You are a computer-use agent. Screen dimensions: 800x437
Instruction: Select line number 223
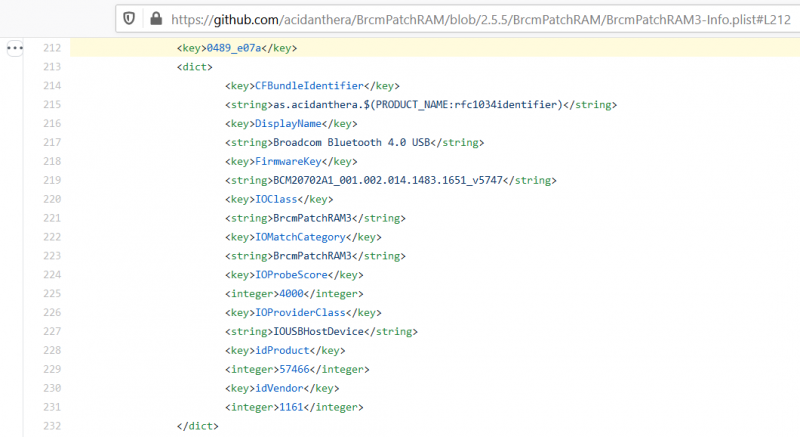point(52,255)
